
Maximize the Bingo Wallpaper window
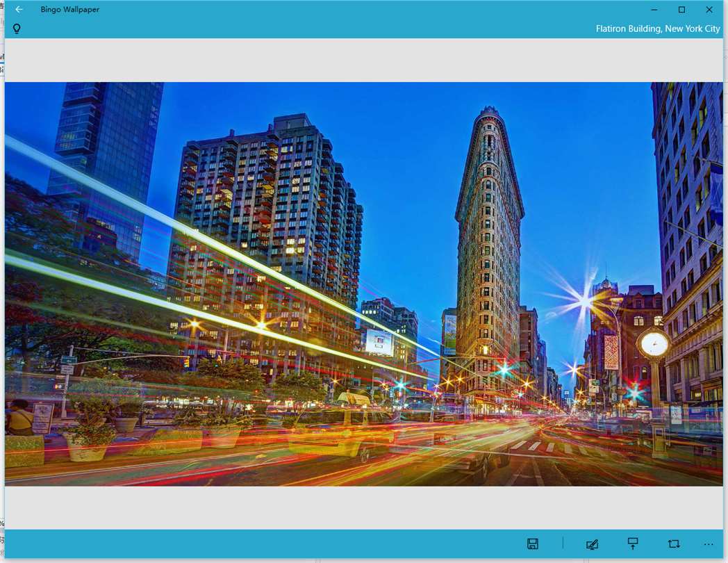(x=681, y=9)
